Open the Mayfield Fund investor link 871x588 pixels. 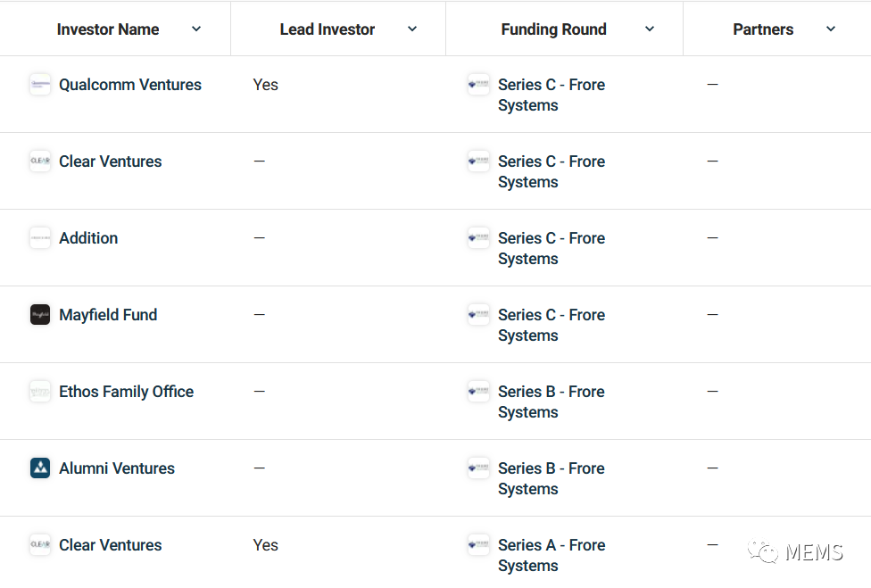(x=108, y=315)
